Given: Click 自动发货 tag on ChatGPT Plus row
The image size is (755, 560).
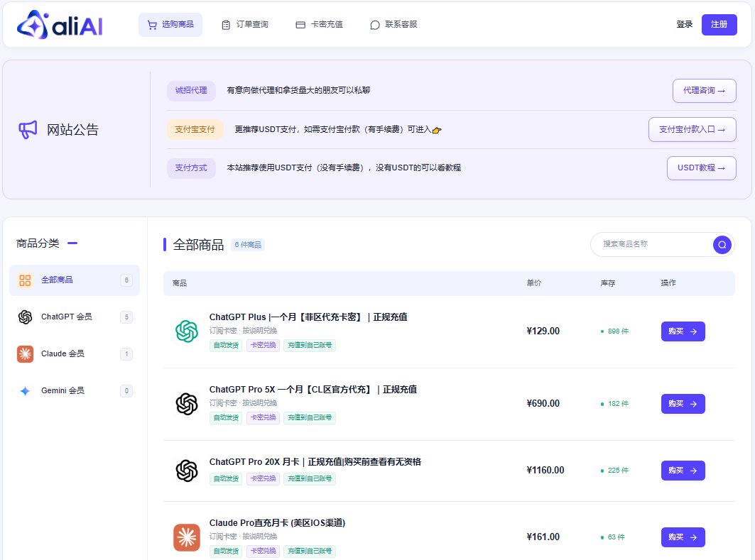Looking at the screenshot, I should tap(226, 346).
